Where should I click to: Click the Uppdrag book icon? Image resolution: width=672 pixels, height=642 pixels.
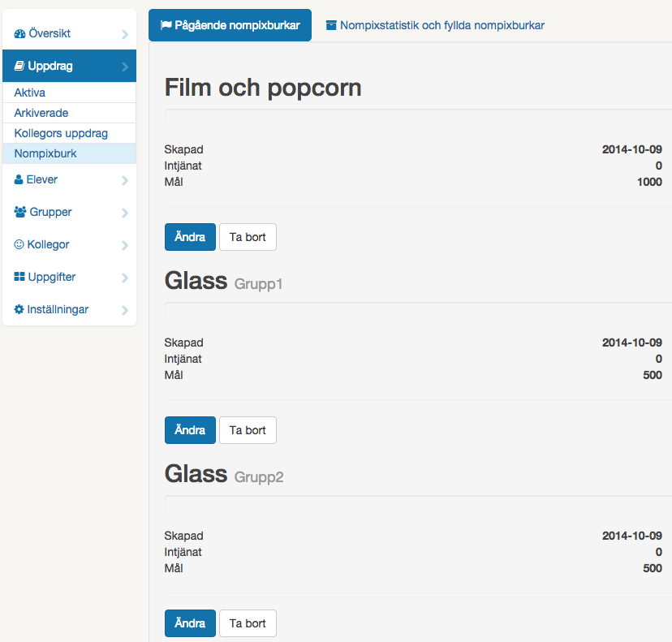point(19,67)
